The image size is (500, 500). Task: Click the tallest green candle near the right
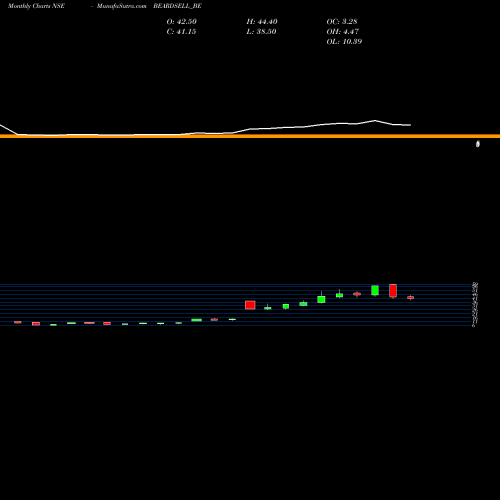click(x=375, y=290)
